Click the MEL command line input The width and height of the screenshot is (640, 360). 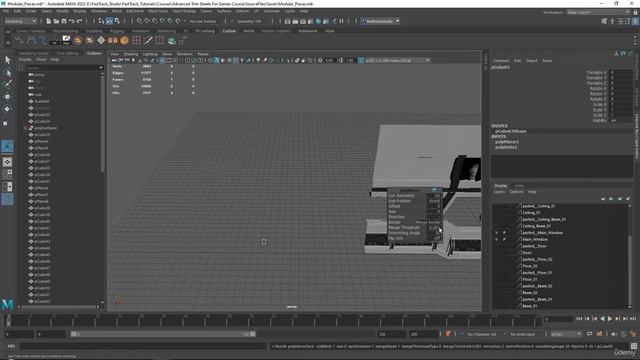pyautogui.click(x=143, y=346)
